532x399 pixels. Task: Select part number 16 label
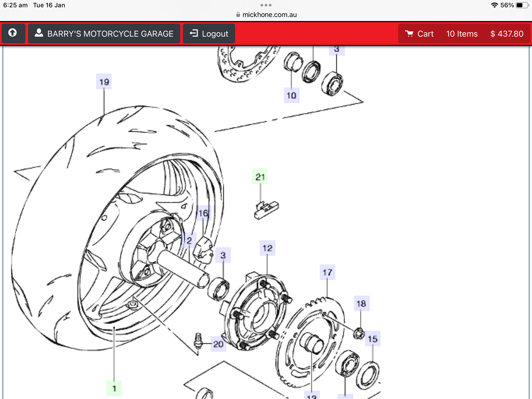coord(203,213)
